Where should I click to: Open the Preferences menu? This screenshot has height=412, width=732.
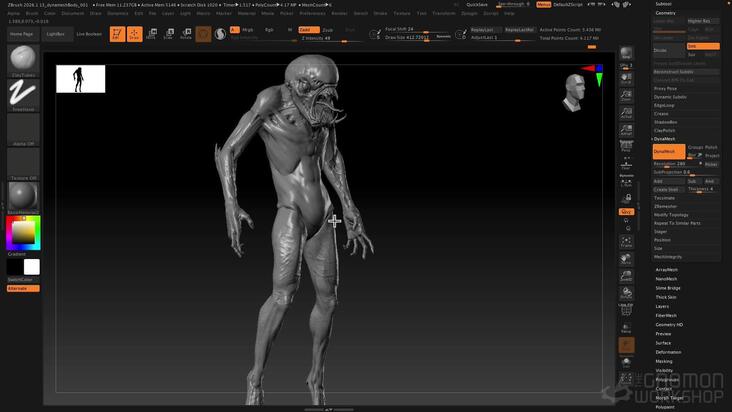(312, 14)
